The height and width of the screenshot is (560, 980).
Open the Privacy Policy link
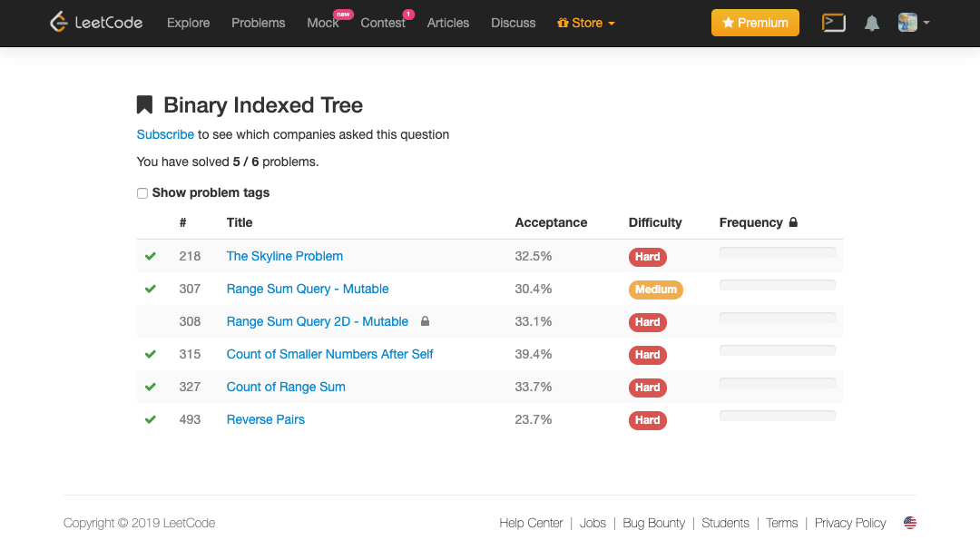pyautogui.click(x=850, y=523)
